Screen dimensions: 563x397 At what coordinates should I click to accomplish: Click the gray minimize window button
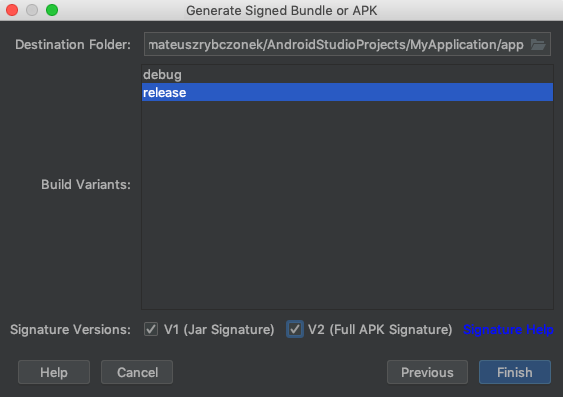pyautogui.click(x=32, y=10)
